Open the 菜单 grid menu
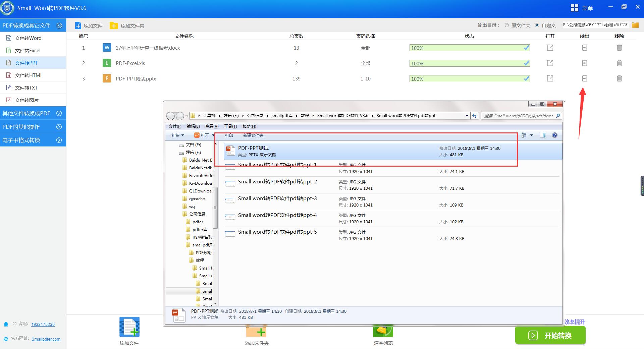644x349 pixels. point(582,8)
